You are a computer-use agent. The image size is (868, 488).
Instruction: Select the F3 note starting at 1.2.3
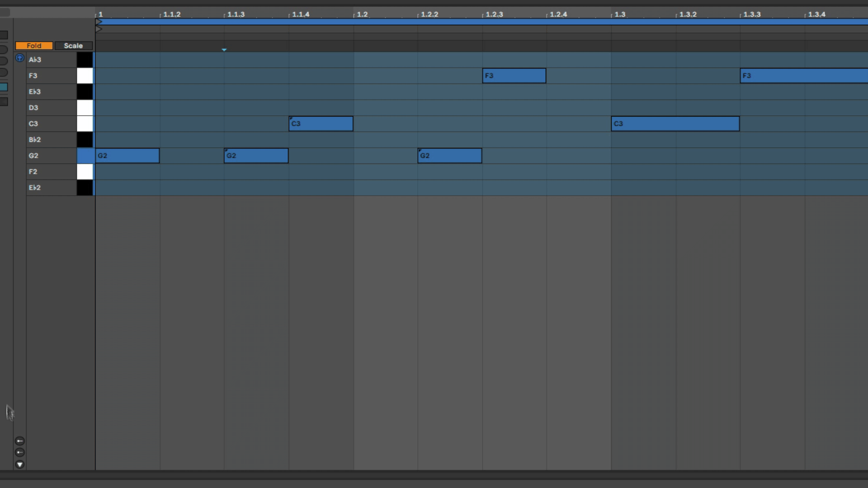click(x=514, y=76)
